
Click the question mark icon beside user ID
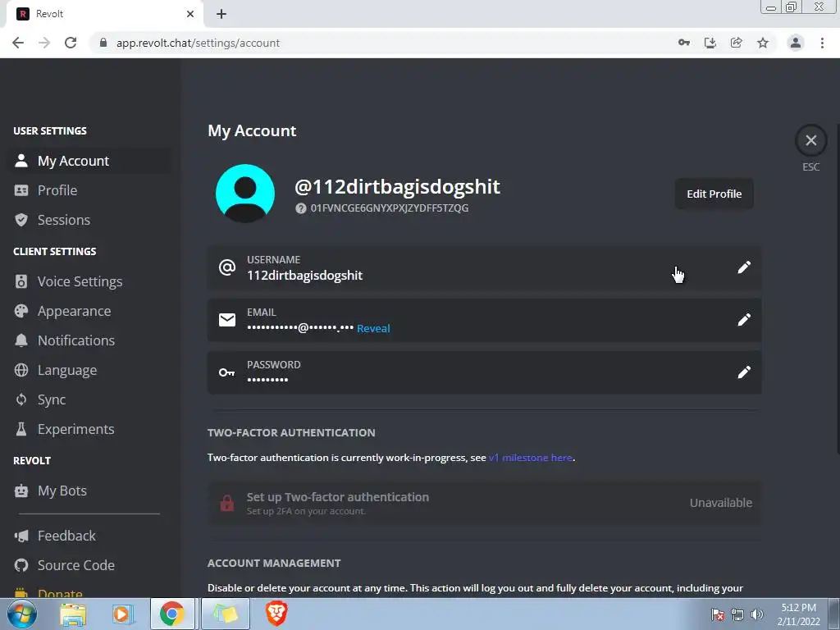[x=300, y=208]
